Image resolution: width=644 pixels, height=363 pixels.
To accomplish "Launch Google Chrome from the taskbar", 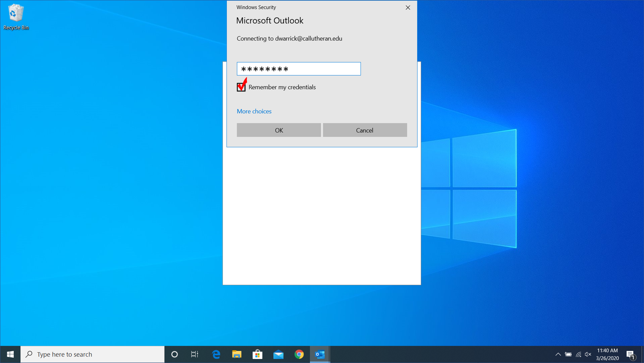I will pyautogui.click(x=299, y=354).
